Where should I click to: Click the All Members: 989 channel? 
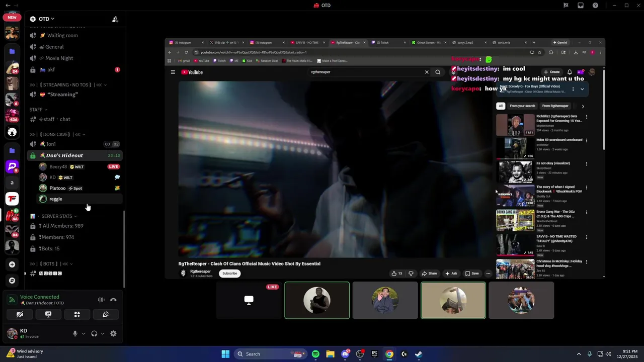[x=74, y=226]
